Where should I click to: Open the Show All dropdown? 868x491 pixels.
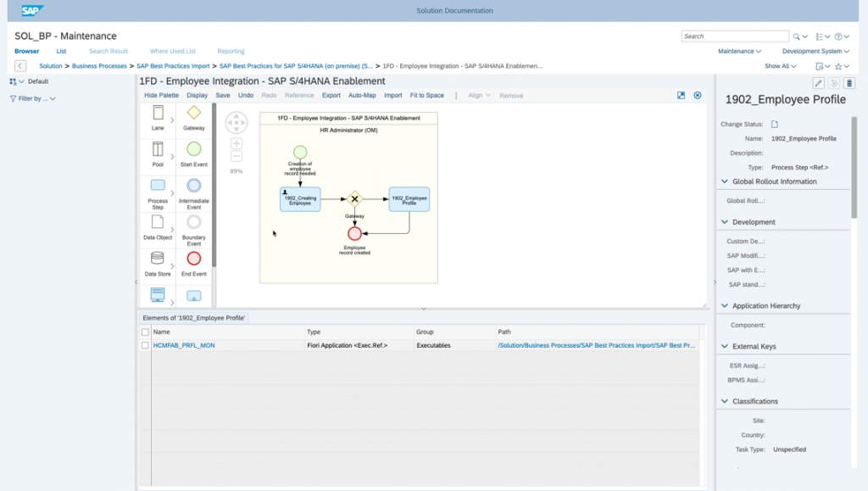pos(781,66)
